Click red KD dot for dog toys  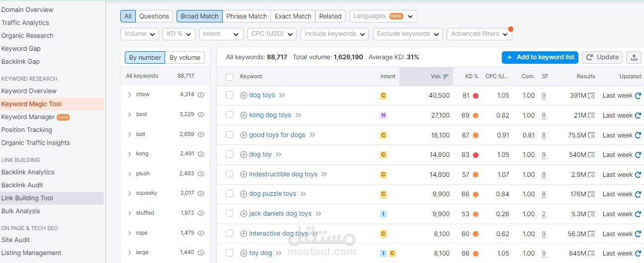coord(475,96)
